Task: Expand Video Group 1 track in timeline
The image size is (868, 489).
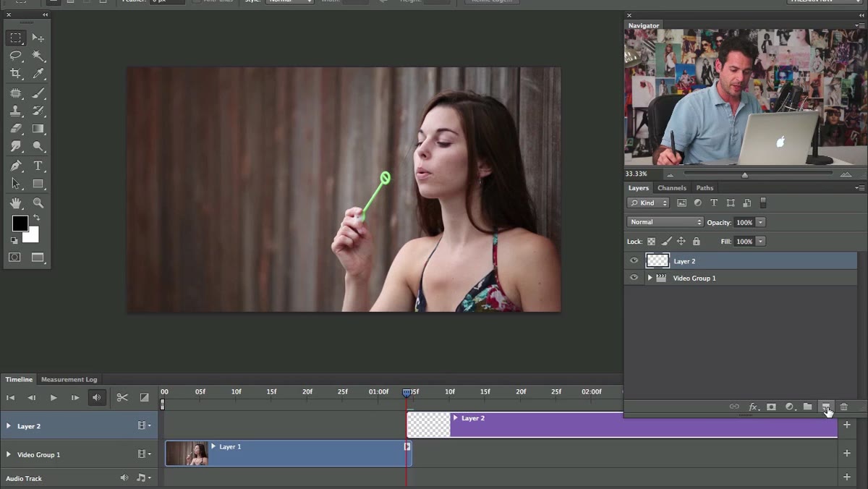Action: point(9,454)
